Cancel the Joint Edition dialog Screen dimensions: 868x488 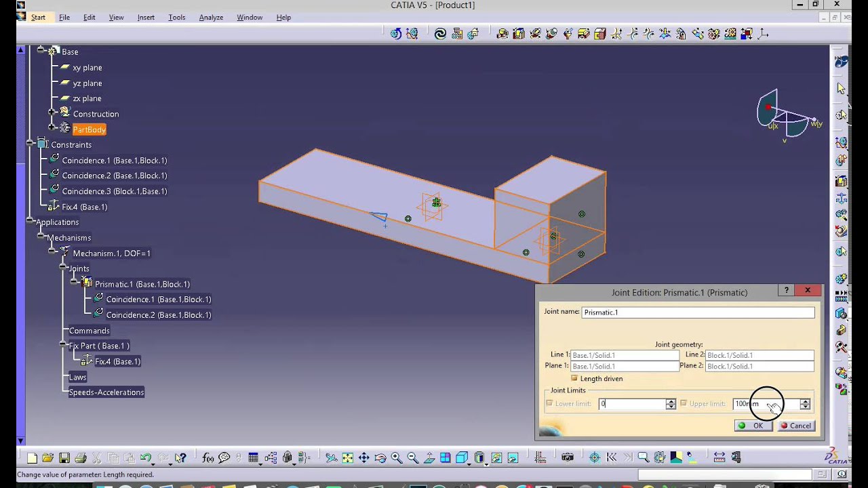tap(795, 426)
